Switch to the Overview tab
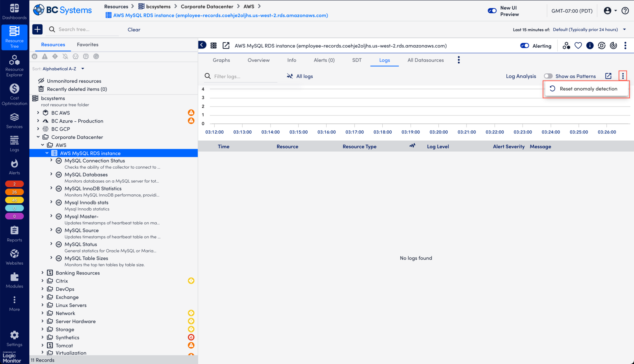This screenshot has height=364, width=634. coord(258,60)
